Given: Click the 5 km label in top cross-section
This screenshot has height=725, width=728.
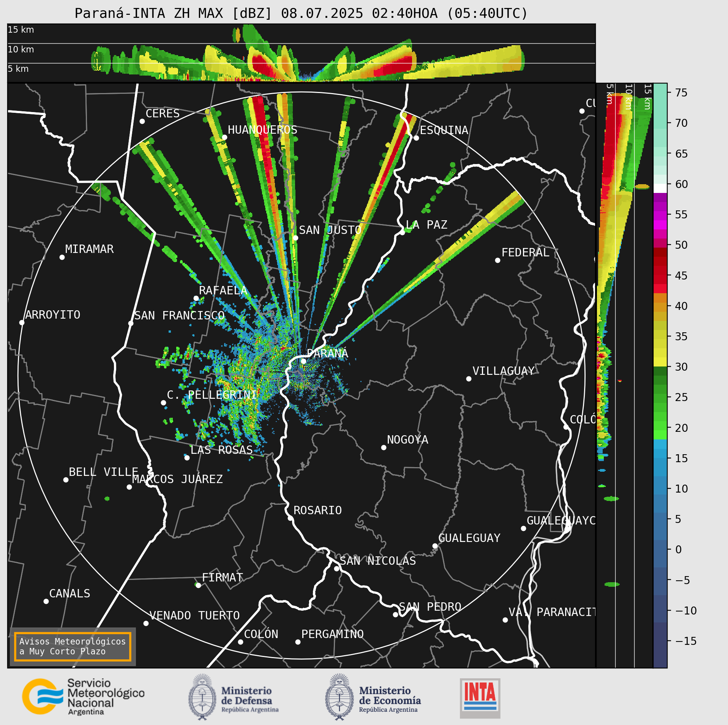Looking at the screenshot, I should 18,69.
